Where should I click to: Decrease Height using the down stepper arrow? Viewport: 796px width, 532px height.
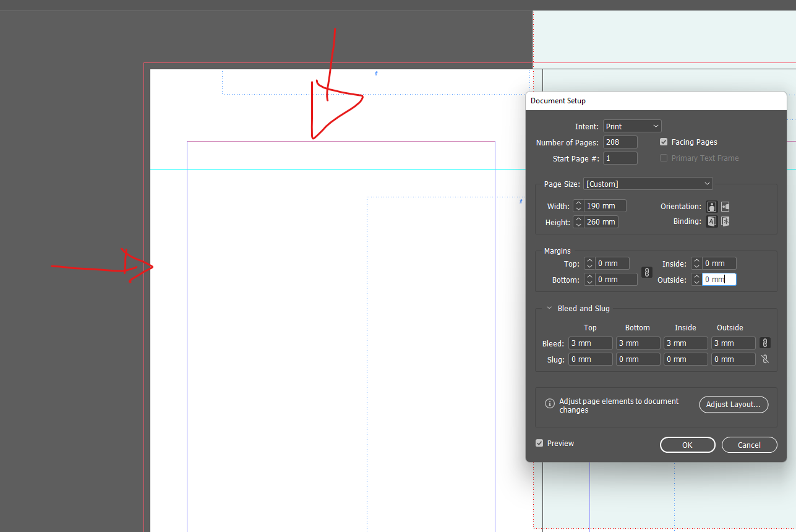578,224
